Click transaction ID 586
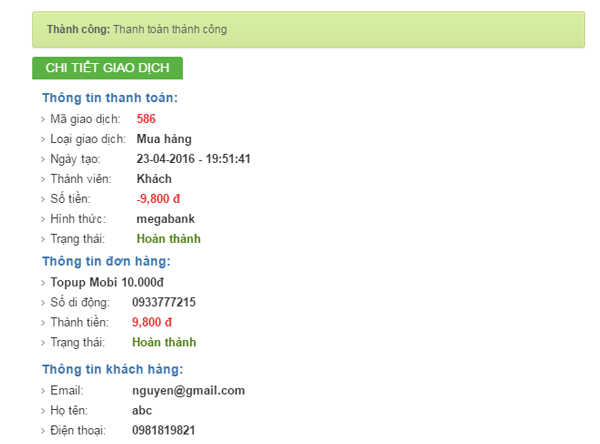 146,119
